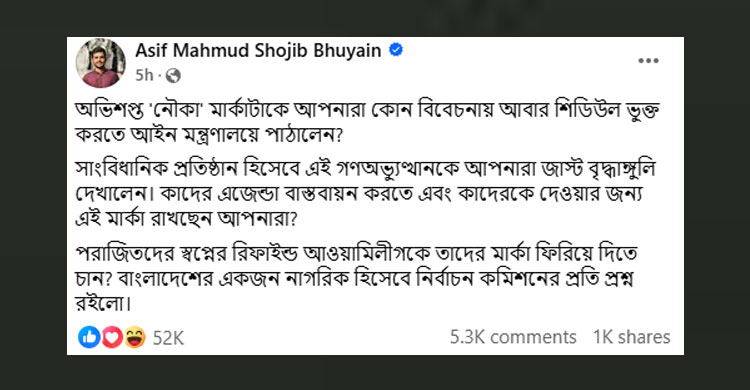Viewport: 750px width, 390px height.
Task: Click the red heart Love reaction icon
Action: tap(112, 337)
